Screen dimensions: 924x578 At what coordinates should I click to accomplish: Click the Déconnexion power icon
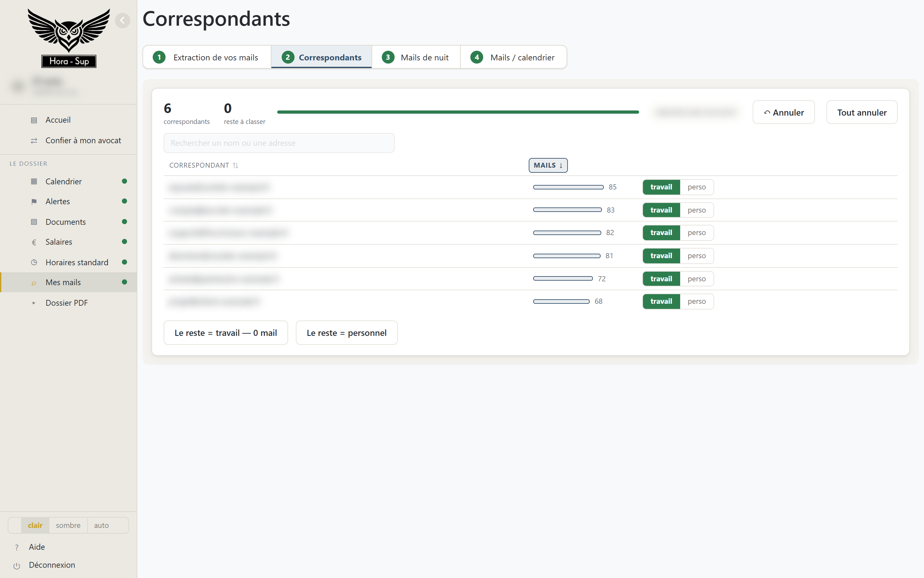(16, 566)
